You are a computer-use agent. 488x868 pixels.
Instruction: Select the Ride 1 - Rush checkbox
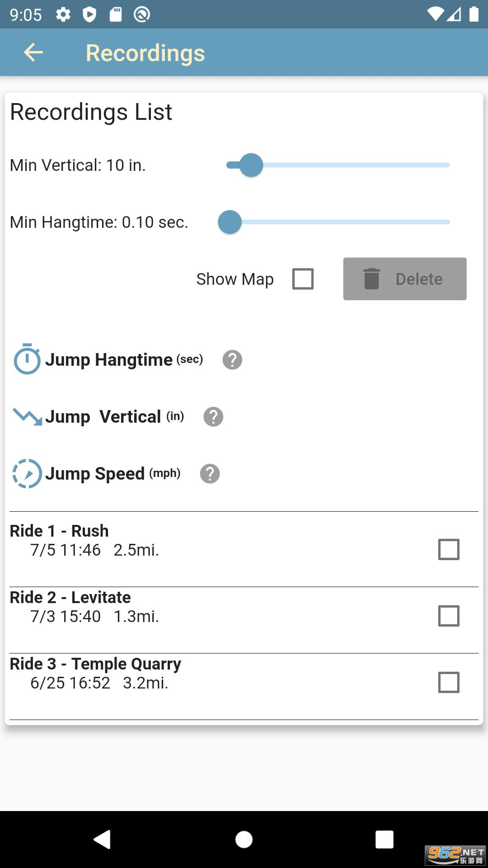(449, 549)
